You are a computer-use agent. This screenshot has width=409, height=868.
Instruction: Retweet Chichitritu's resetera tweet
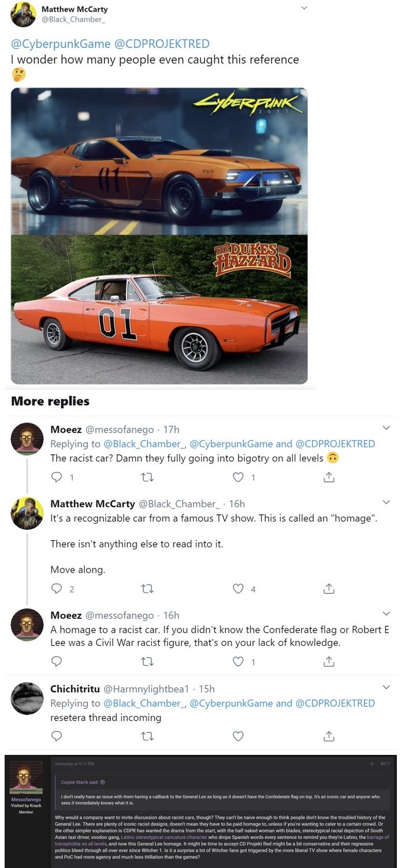pos(147,736)
